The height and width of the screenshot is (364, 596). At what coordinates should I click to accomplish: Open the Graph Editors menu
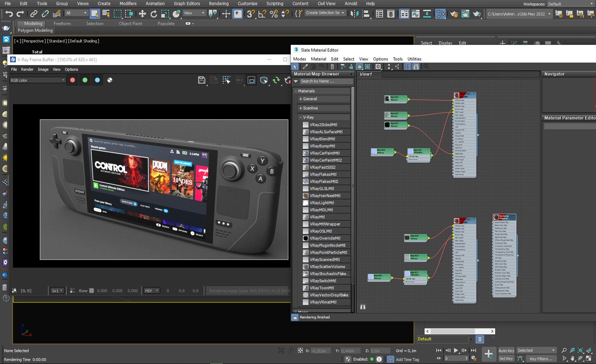click(x=187, y=4)
